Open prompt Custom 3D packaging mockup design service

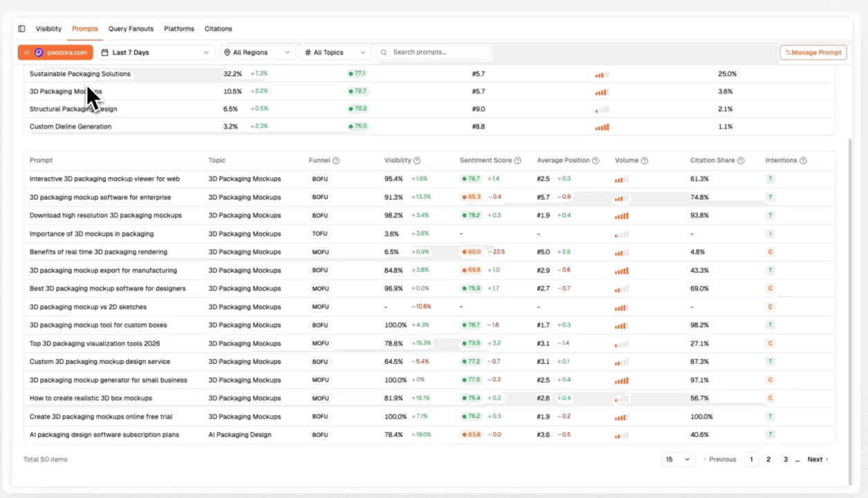[100, 362]
